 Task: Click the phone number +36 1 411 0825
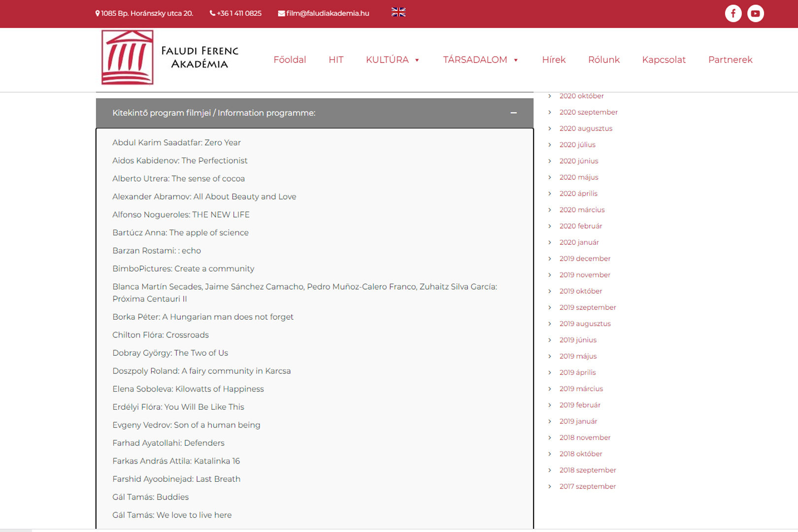pos(235,13)
